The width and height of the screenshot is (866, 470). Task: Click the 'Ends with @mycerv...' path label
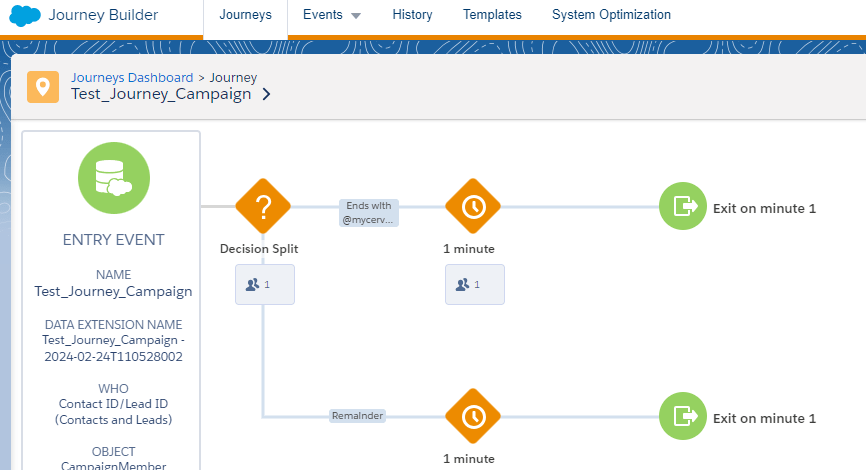[x=368, y=213]
